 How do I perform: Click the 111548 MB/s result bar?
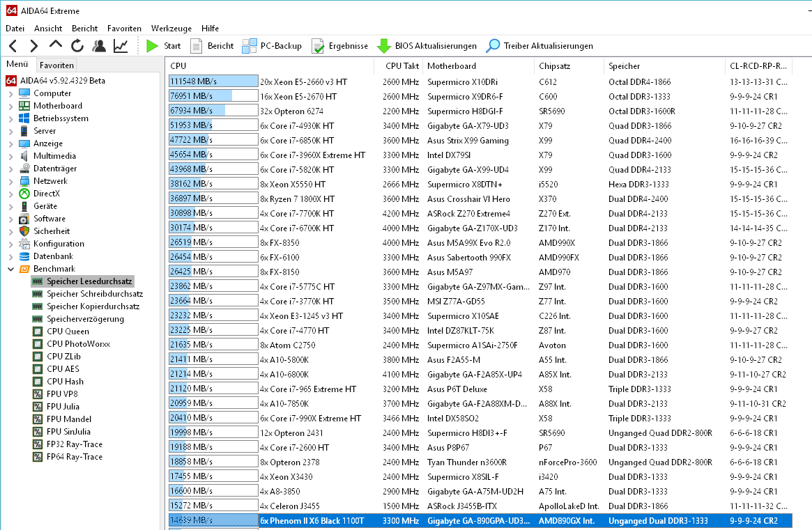tap(213, 81)
